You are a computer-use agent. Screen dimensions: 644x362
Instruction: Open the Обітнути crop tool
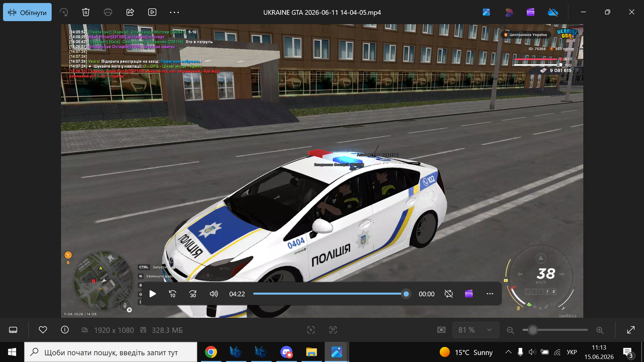click(x=27, y=13)
